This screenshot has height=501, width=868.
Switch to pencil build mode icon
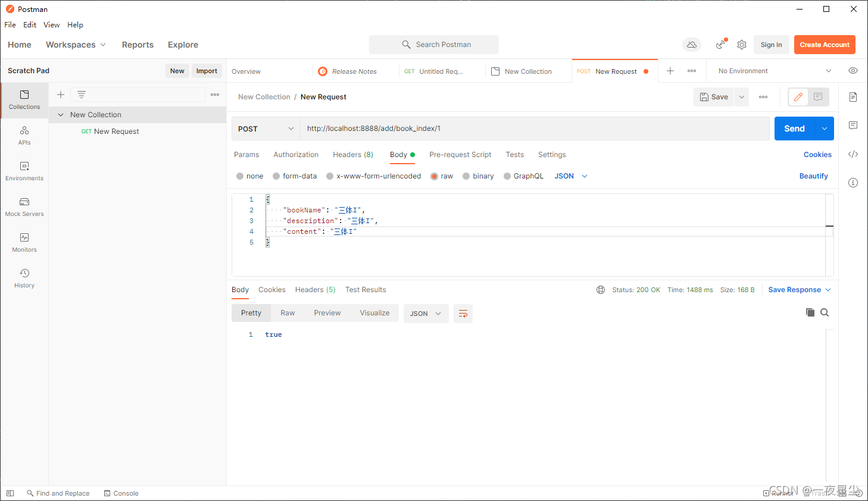(798, 97)
